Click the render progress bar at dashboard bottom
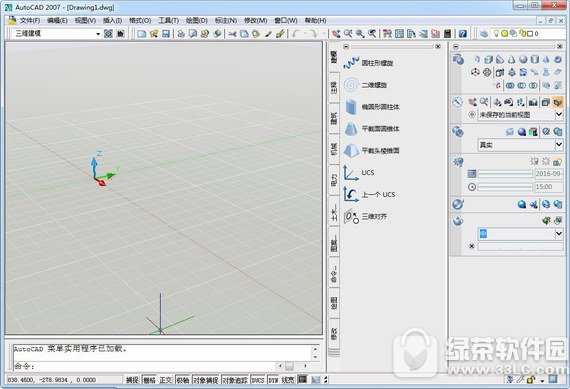Screen dimensions: 570x389 pyautogui.click(x=520, y=246)
